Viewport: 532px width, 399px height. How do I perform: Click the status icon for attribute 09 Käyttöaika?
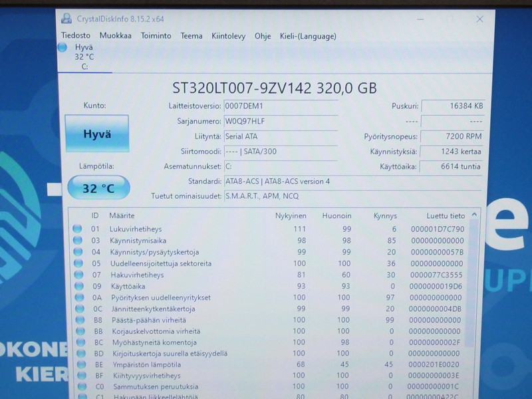coord(79,286)
